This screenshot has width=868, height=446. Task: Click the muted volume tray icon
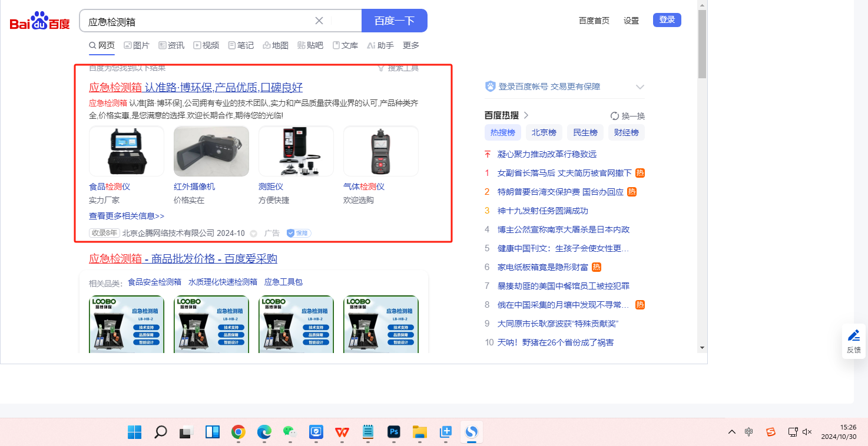[807, 432]
